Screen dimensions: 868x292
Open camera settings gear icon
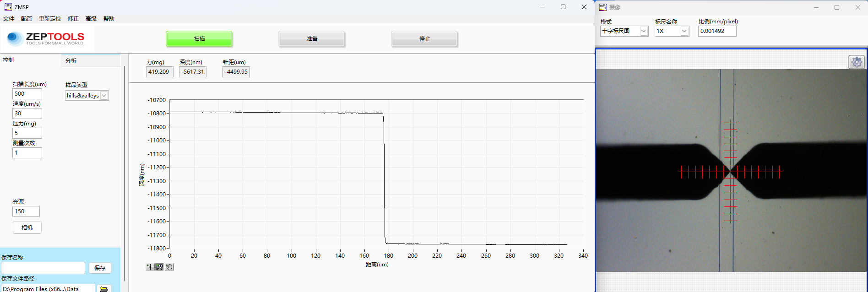click(x=857, y=62)
